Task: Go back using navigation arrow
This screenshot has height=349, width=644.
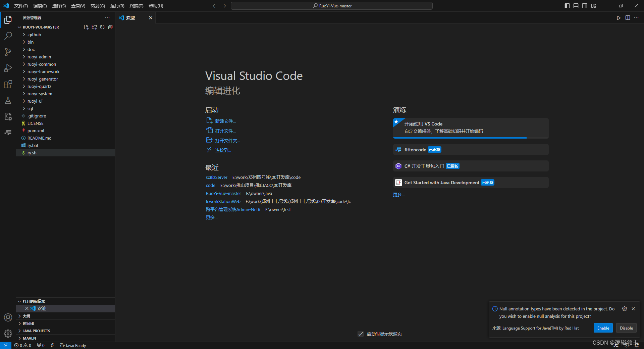Action: coord(215,6)
